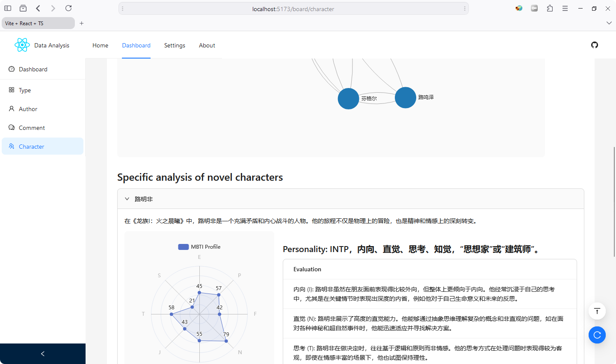Click the address bar left drag dots

pyautogui.click(x=123, y=9)
